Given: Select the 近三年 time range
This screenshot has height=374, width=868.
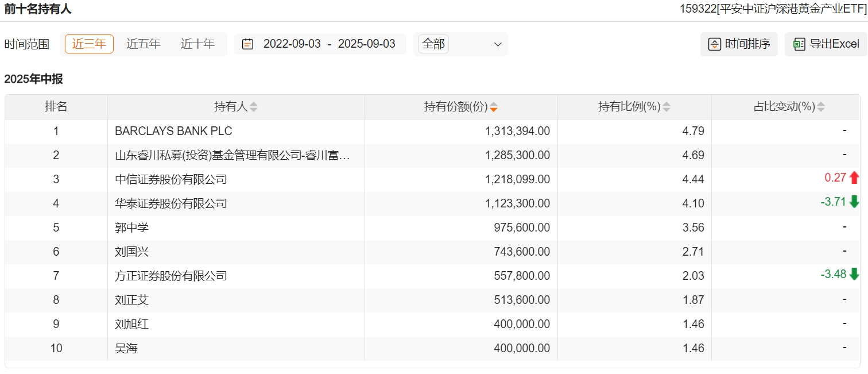Looking at the screenshot, I should click(89, 44).
